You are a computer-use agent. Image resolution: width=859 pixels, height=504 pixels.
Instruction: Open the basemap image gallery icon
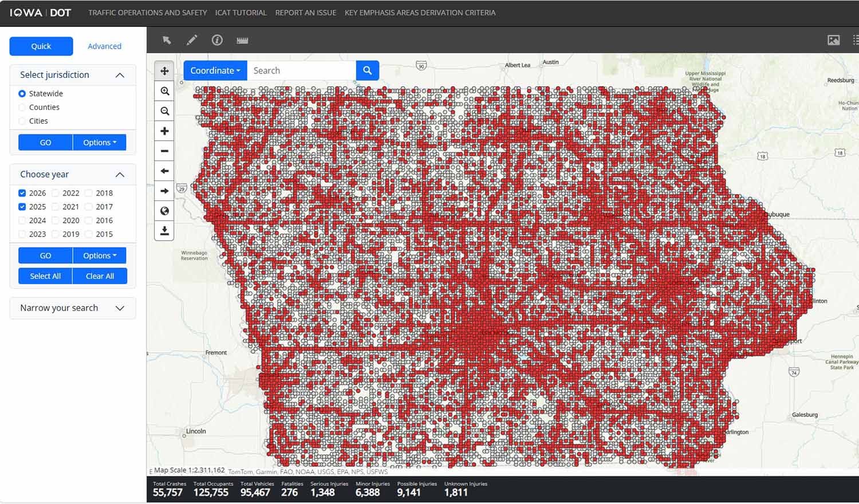click(x=833, y=40)
